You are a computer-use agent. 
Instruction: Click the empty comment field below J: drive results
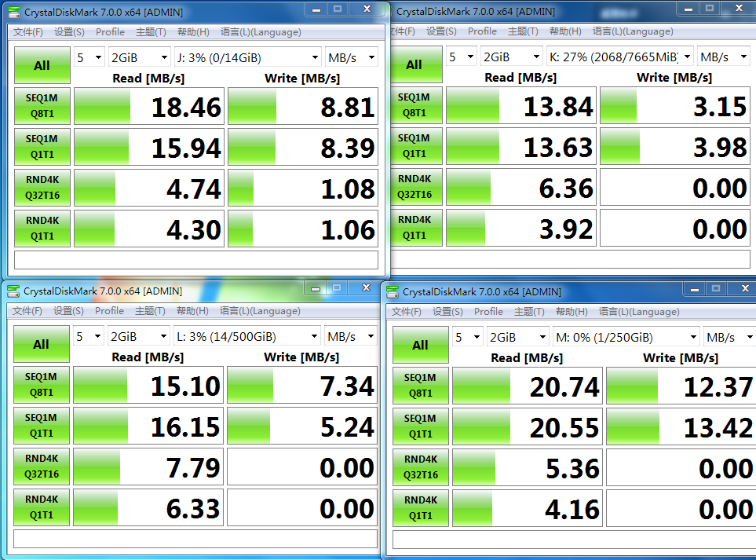pos(196,260)
